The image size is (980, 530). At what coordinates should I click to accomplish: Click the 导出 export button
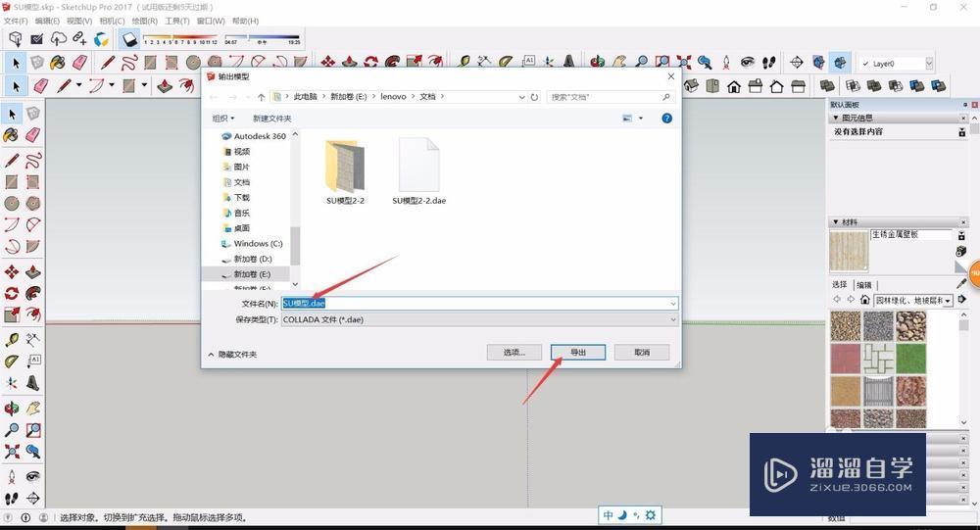578,353
